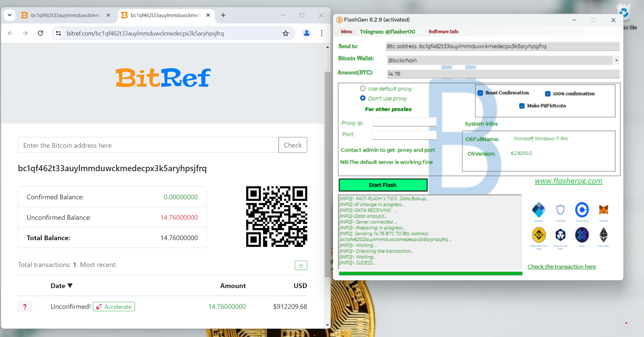The width and height of the screenshot is (644, 337).
Task: Click the red question mark transaction icon
Action: tap(25, 307)
